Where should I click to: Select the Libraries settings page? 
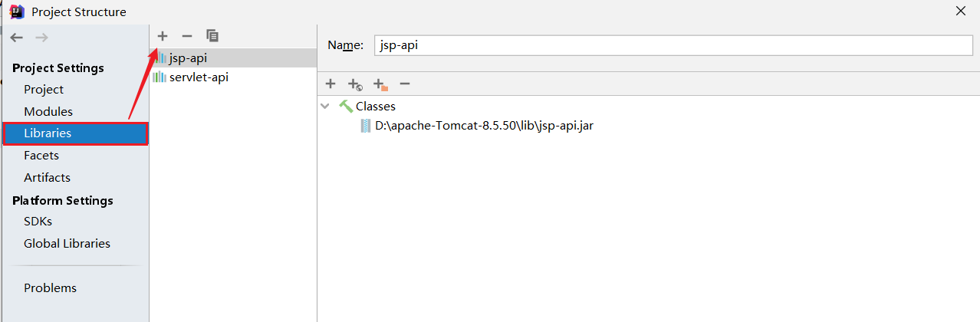tap(75, 133)
